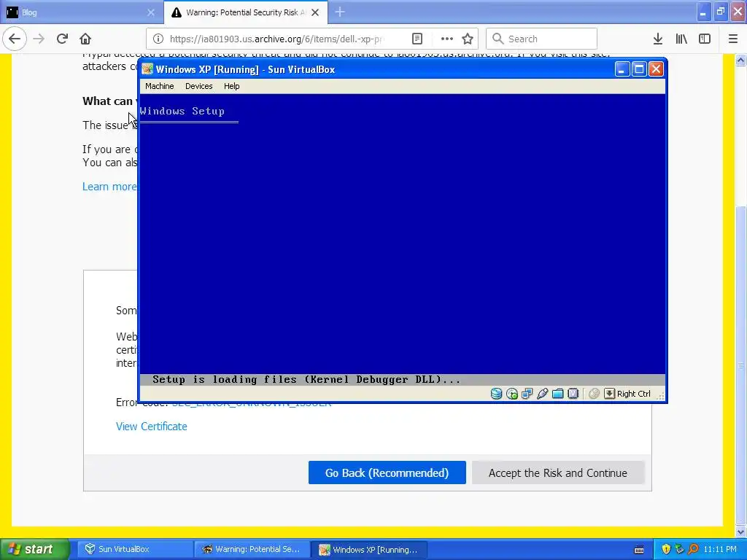Reload the current Firefox page
747x560 pixels.
point(62,39)
